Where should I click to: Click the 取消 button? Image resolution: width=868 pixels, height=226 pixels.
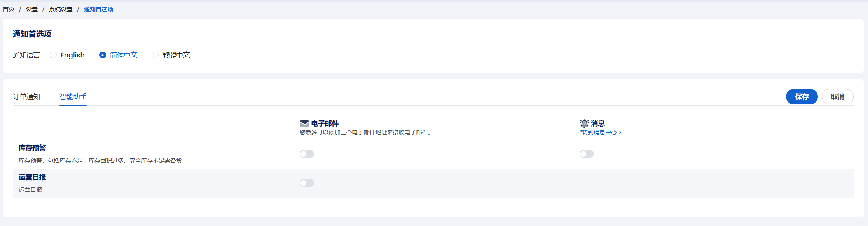837,97
